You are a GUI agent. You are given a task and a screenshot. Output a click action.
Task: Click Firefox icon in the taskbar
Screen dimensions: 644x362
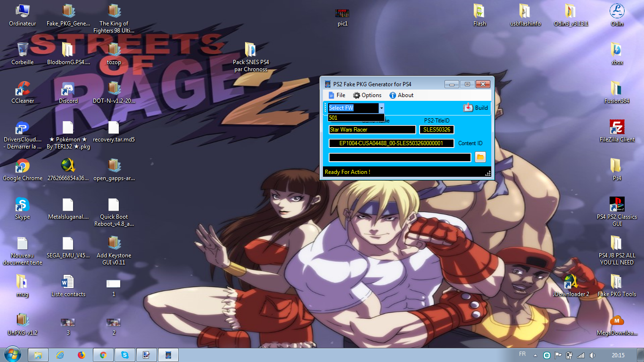(82, 355)
